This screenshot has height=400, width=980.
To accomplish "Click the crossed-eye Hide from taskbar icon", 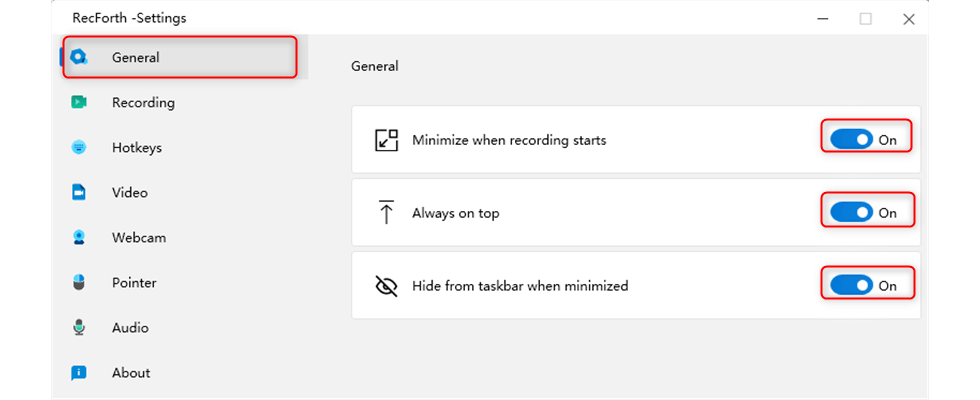I will pyautogui.click(x=386, y=286).
